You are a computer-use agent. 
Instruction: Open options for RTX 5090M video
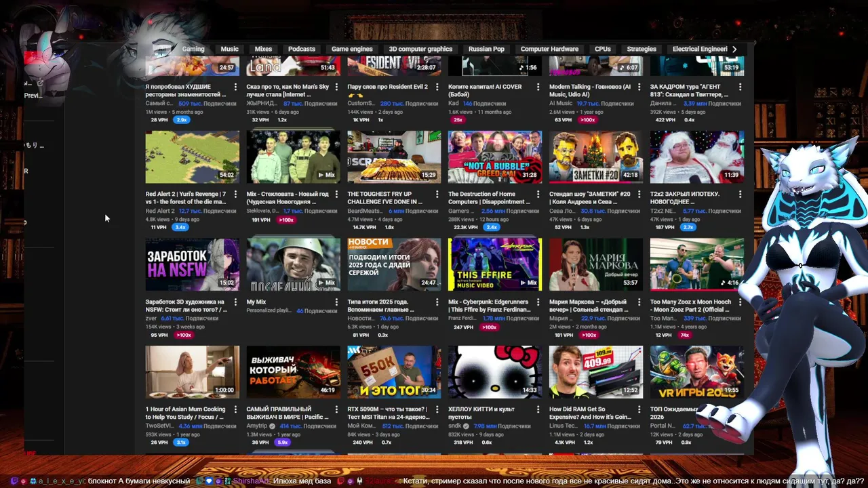coord(437,410)
